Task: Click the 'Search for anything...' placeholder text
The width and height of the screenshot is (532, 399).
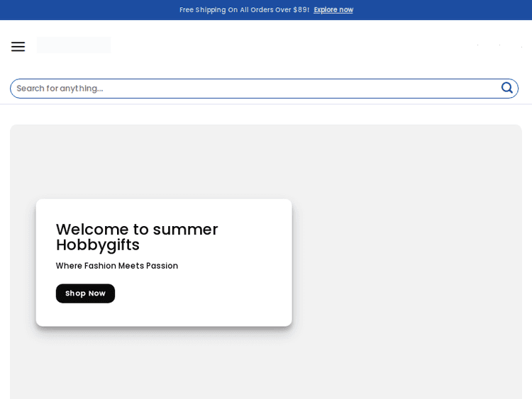Action: click(60, 89)
